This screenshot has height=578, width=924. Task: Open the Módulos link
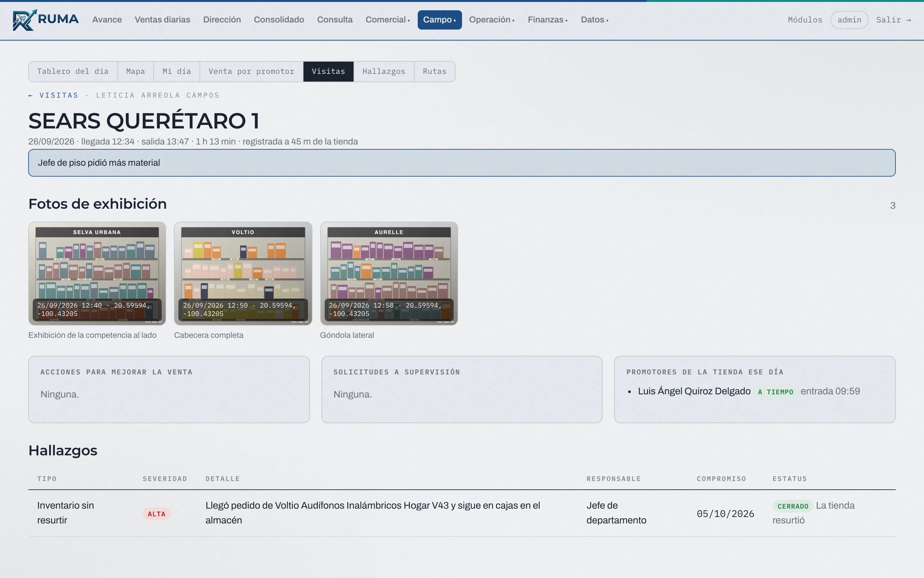(805, 20)
